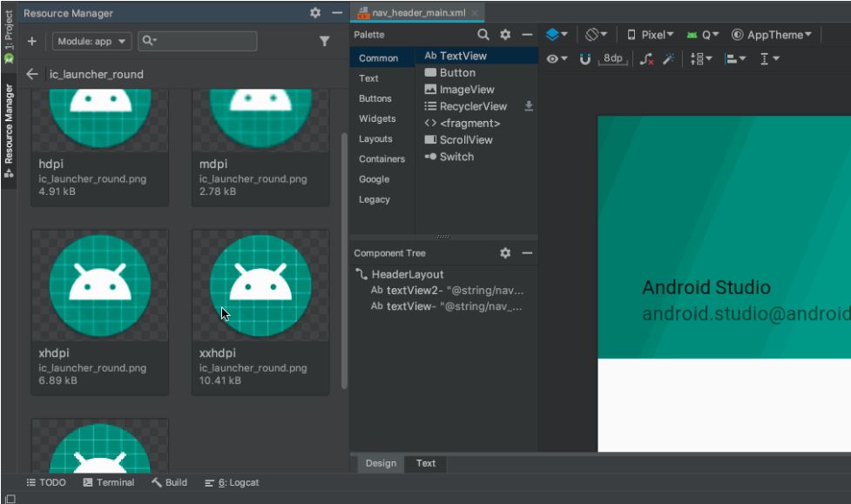This screenshot has height=504, width=851.
Task: Open Module: app dropdown
Action: click(x=91, y=41)
